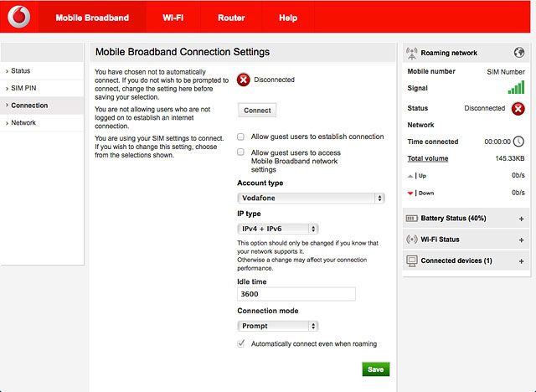Select Connection in the sidebar

click(42, 106)
